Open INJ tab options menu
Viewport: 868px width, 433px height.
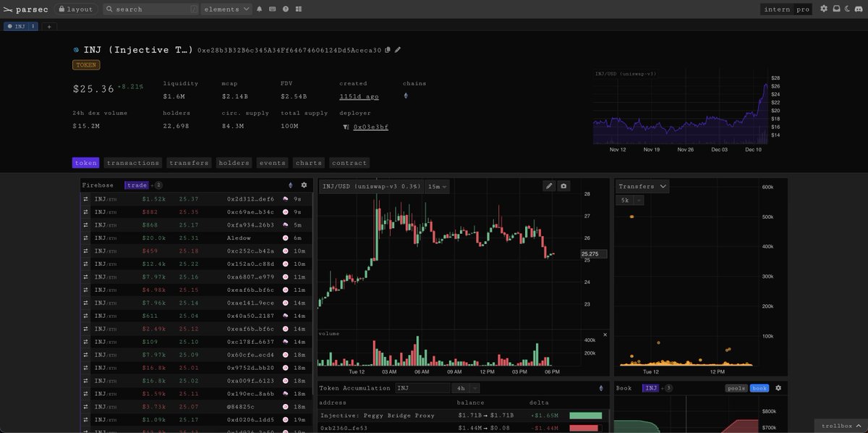[33, 26]
